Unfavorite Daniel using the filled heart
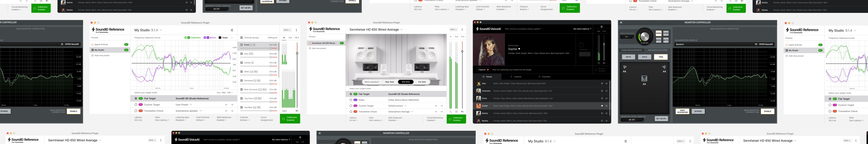 point(602,106)
